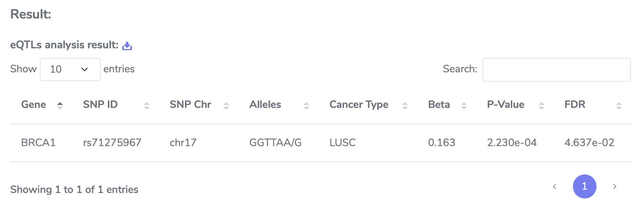
Task: Sort by Alleles arrows icon
Action: (x=306, y=105)
